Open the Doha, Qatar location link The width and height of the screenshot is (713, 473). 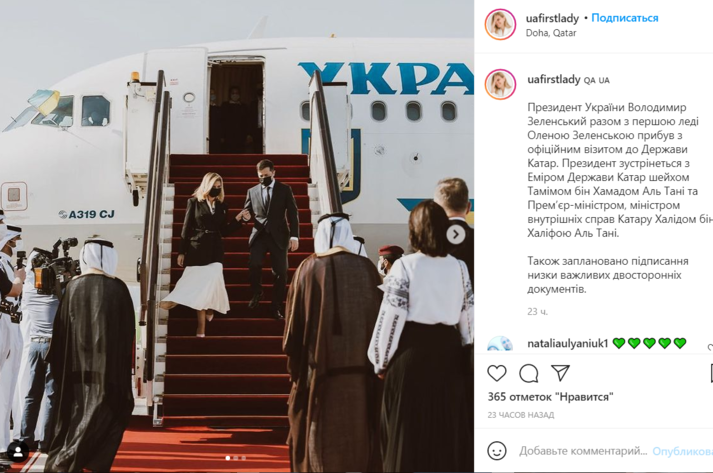[x=551, y=33]
